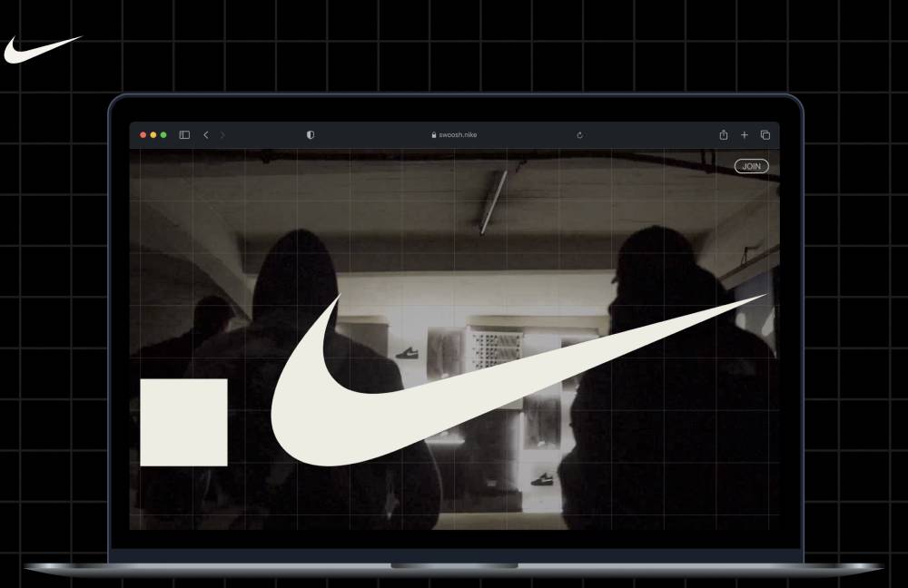Click the green zoom traffic light
The image size is (908, 588).
(163, 134)
